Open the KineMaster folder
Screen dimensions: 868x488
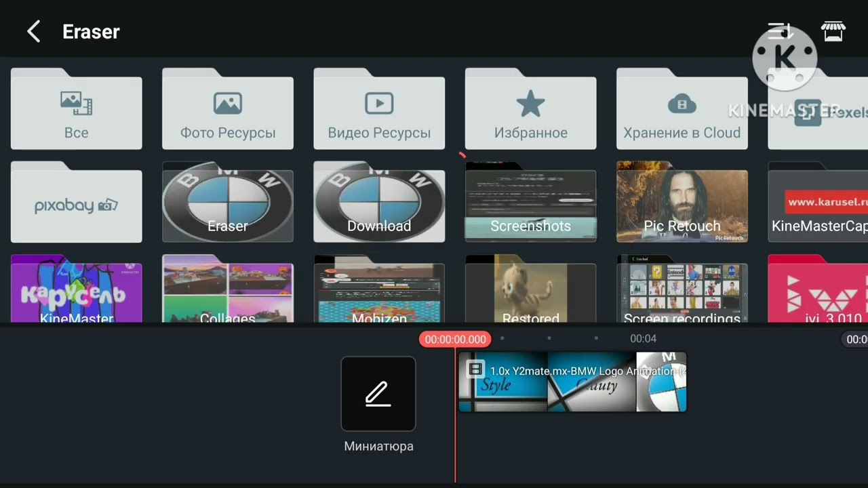click(77, 289)
